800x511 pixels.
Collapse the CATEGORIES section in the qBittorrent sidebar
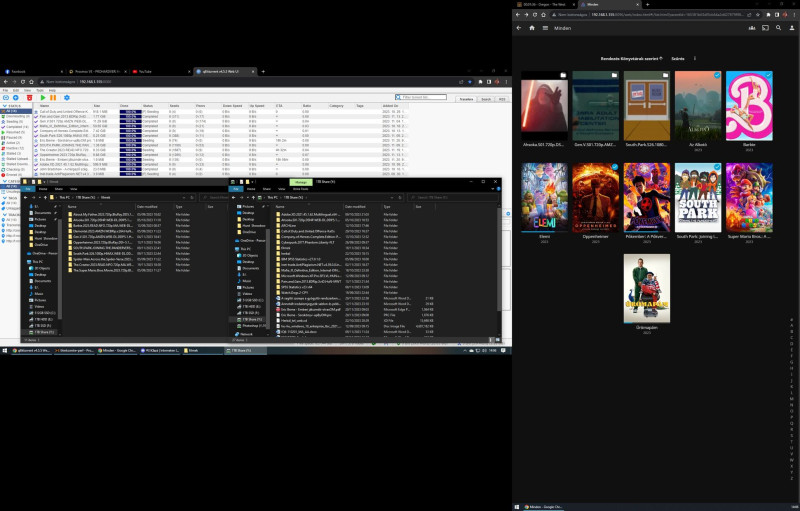(x=5, y=181)
